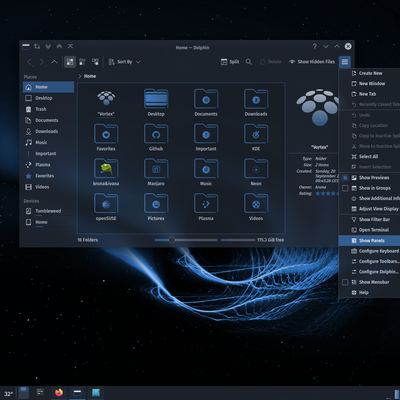Click the titlebar help question mark
The image size is (400, 400).
314,46
